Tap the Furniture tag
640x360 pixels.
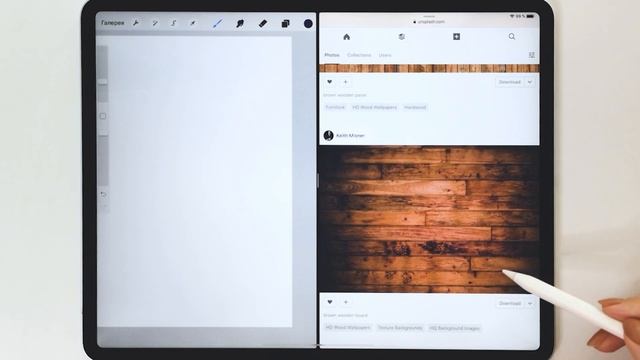[x=335, y=107]
